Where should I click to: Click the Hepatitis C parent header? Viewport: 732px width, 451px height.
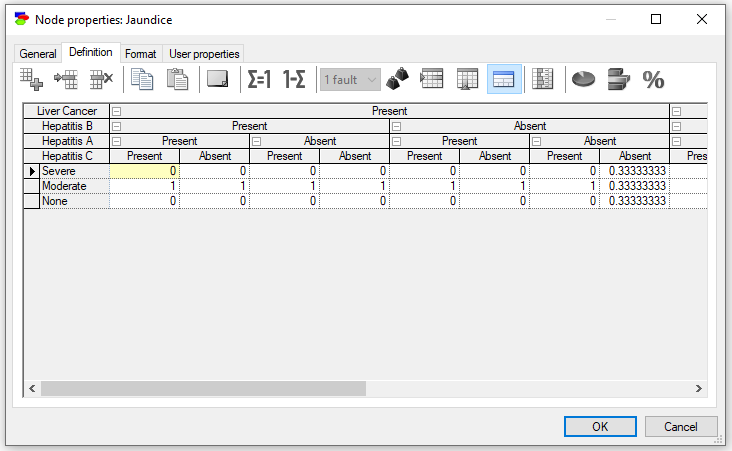point(67,156)
